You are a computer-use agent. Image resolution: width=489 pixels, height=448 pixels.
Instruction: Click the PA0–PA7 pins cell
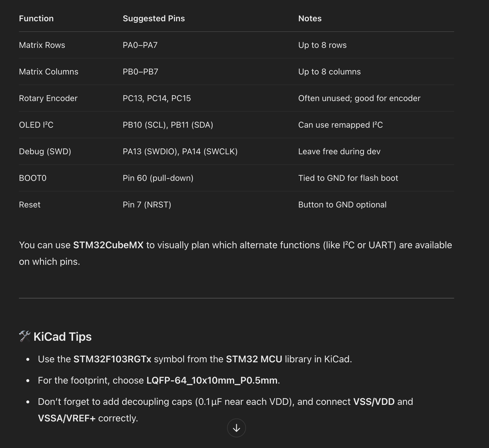[x=140, y=45]
